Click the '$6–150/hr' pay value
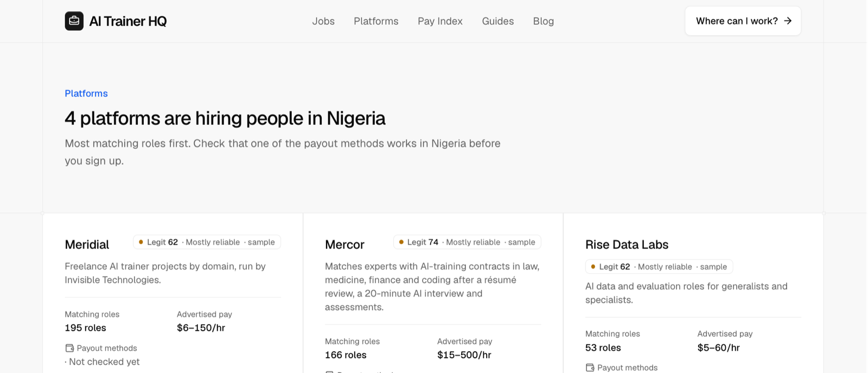The image size is (868, 373). point(201,328)
